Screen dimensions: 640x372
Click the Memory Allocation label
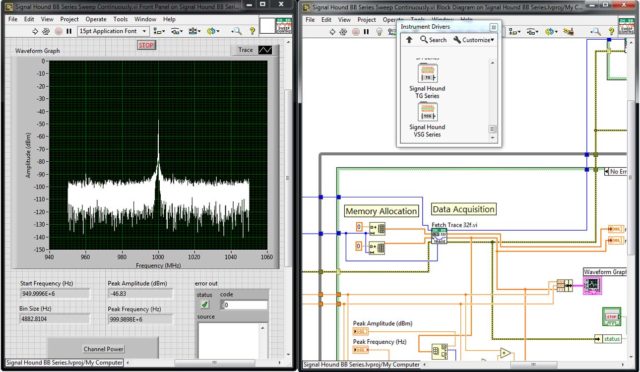tap(381, 211)
